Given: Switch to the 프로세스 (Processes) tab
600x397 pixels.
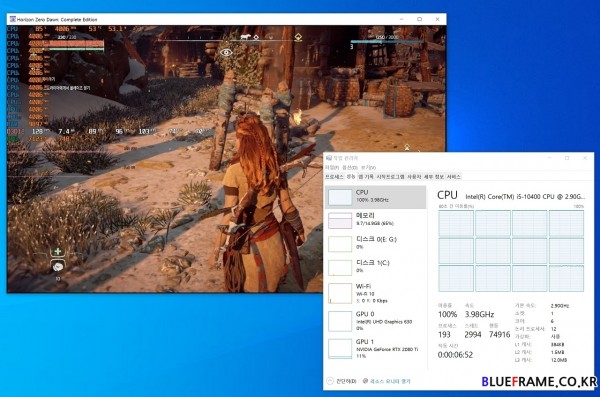Looking at the screenshot, I should (x=334, y=176).
